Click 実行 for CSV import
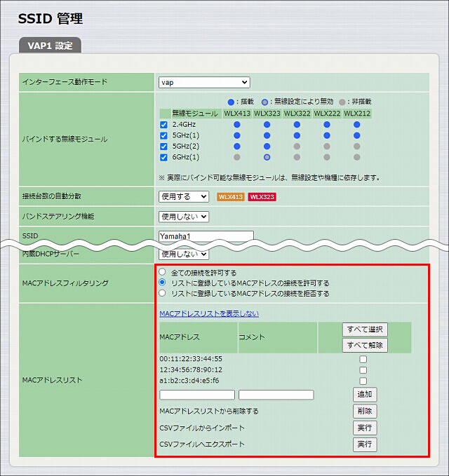Screen dimensions: 449x476 tap(365, 428)
